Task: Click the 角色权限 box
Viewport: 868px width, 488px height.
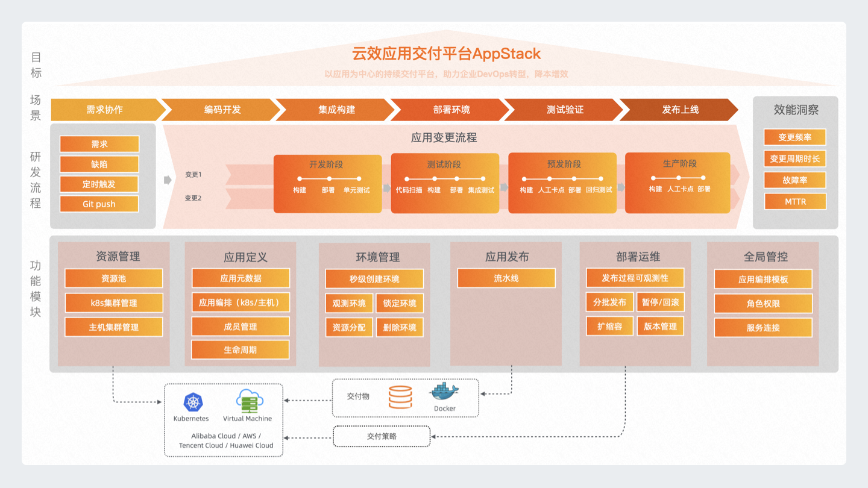Action: 763,304
